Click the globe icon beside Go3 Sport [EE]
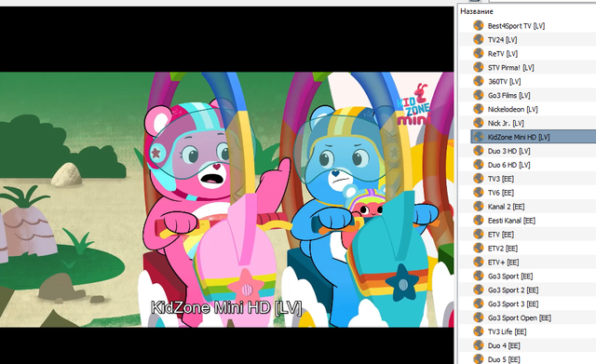Viewport: 596px width, 364px height. pos(478,276)
